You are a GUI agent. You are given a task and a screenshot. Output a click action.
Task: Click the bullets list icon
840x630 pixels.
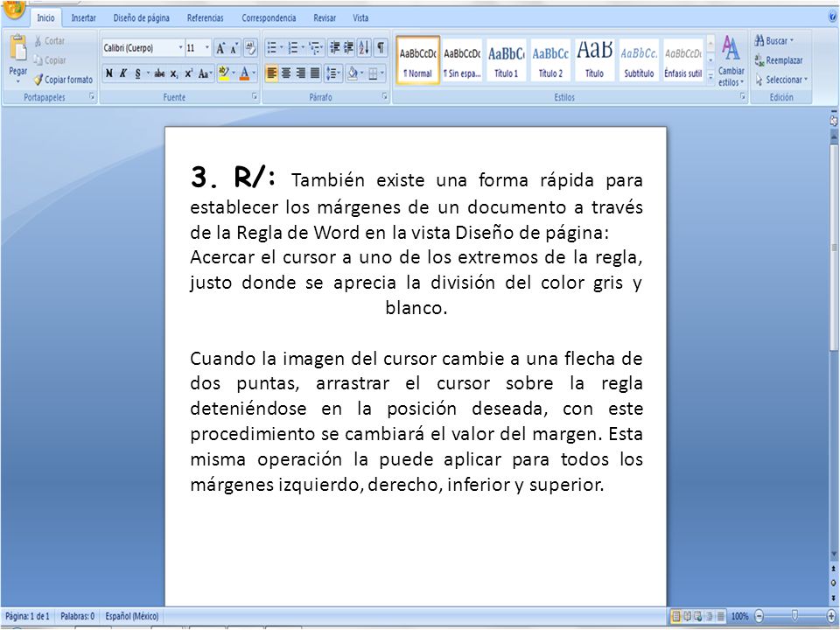click(x=271, y=48)
